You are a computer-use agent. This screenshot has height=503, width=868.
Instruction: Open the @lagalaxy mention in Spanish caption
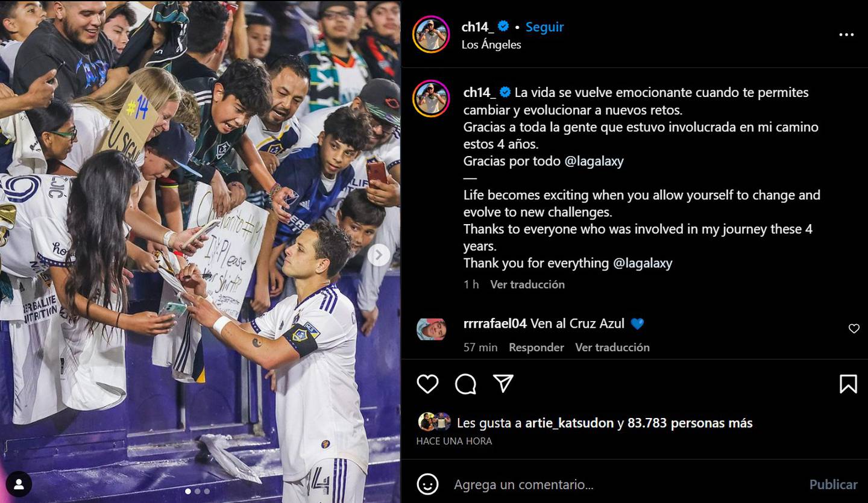pyautogui.click(x=594, y=161)
